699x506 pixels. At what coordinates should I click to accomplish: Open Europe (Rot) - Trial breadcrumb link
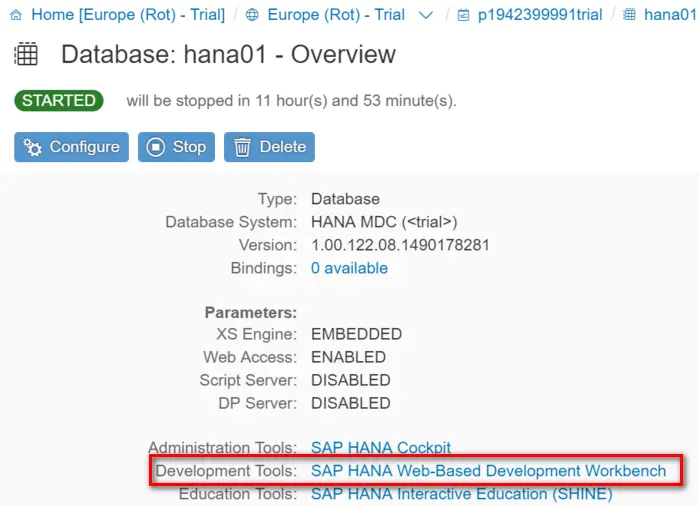click(336, 15)
